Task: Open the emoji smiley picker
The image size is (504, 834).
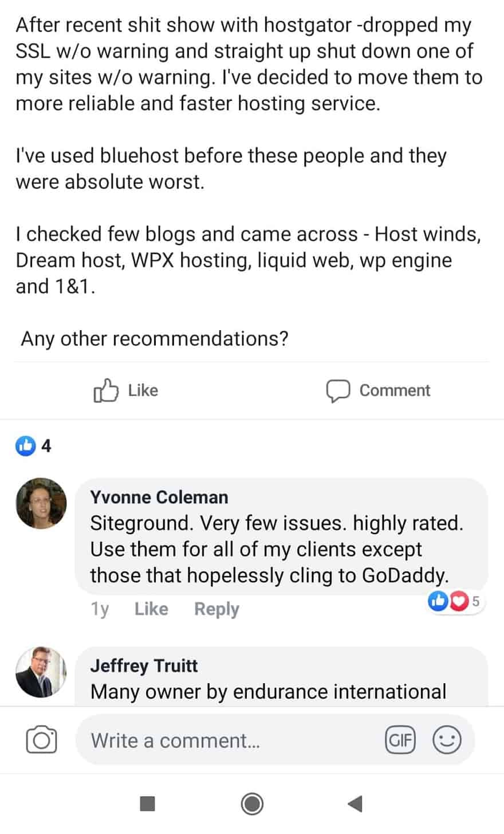Action: (447, 740)
